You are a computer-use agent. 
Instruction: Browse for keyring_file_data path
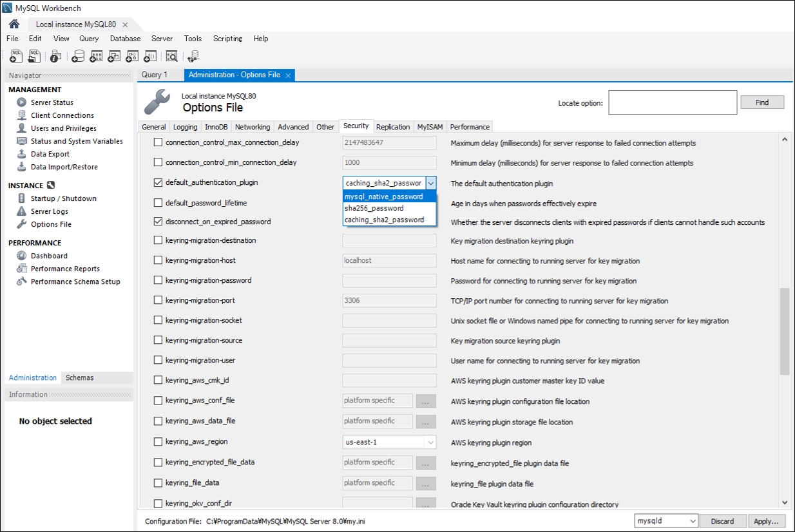[x=426, y=484]
